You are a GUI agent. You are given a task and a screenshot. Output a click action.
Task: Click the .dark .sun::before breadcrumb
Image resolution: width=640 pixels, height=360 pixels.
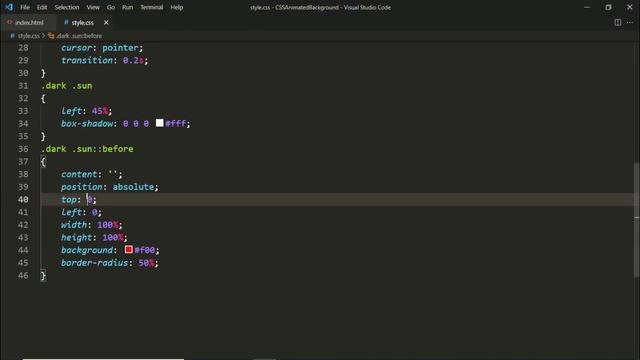[x=78, y=36]
